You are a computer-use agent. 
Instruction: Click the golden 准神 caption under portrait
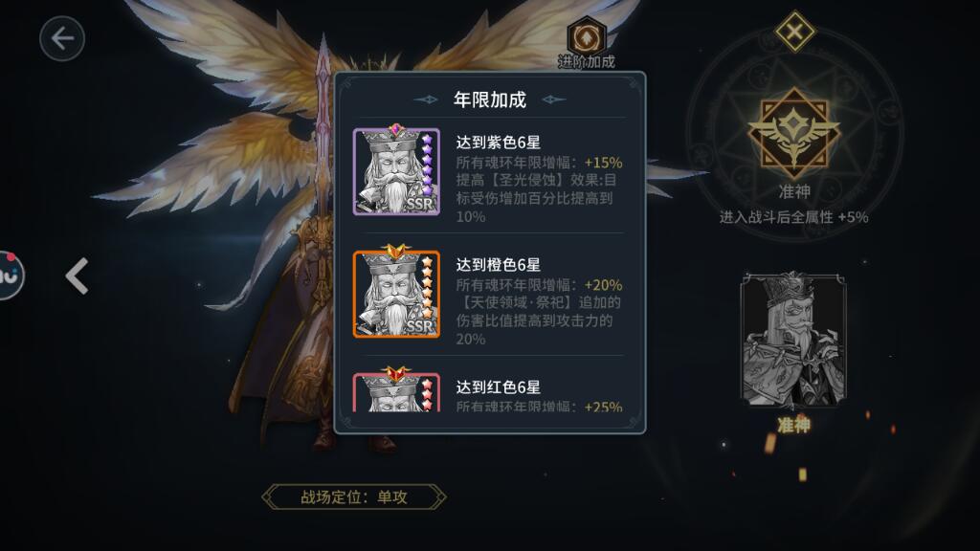click(x=793, y=426)
